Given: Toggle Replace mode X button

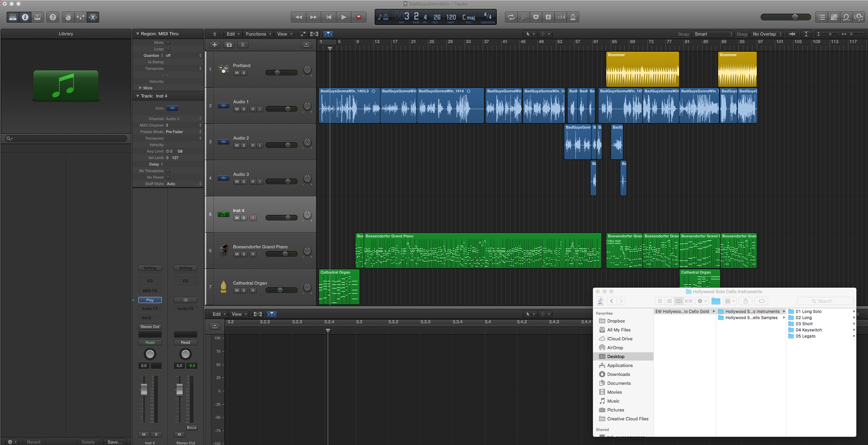Looking at the screenshot, I should point(536,17).
